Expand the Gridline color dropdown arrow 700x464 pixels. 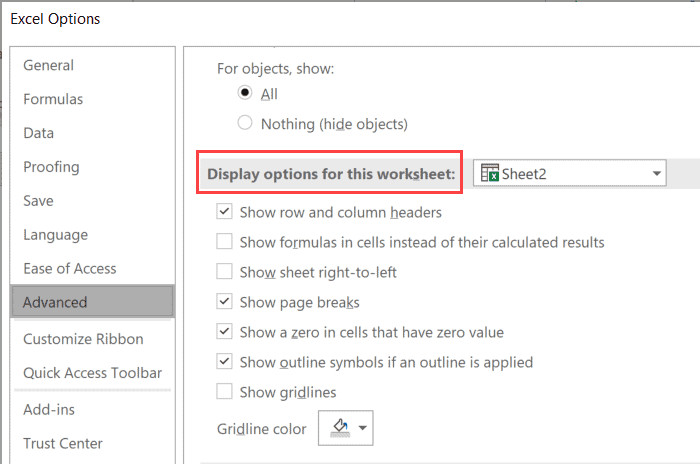pyautogui.click(x=362, y=429)
